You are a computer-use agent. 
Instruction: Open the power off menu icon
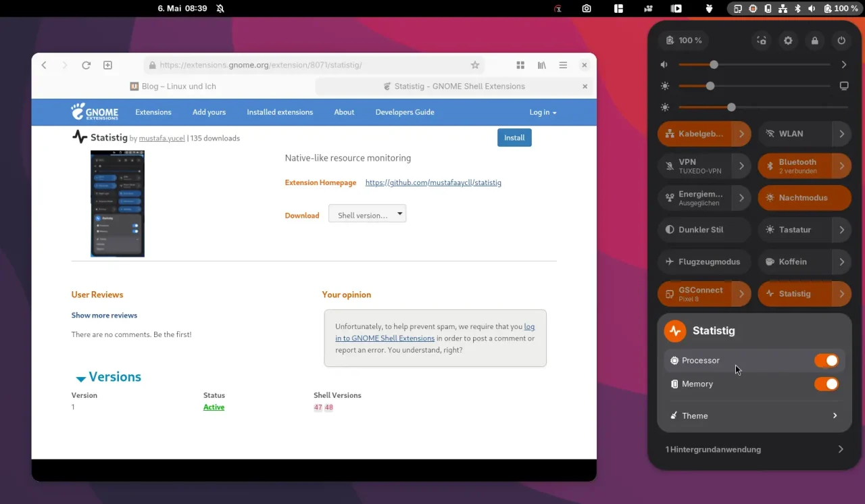(841, 41)
